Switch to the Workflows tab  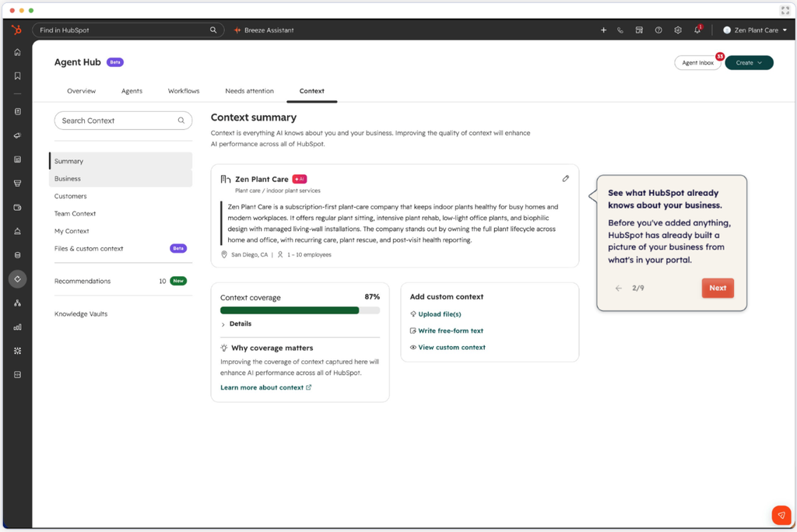184,91
